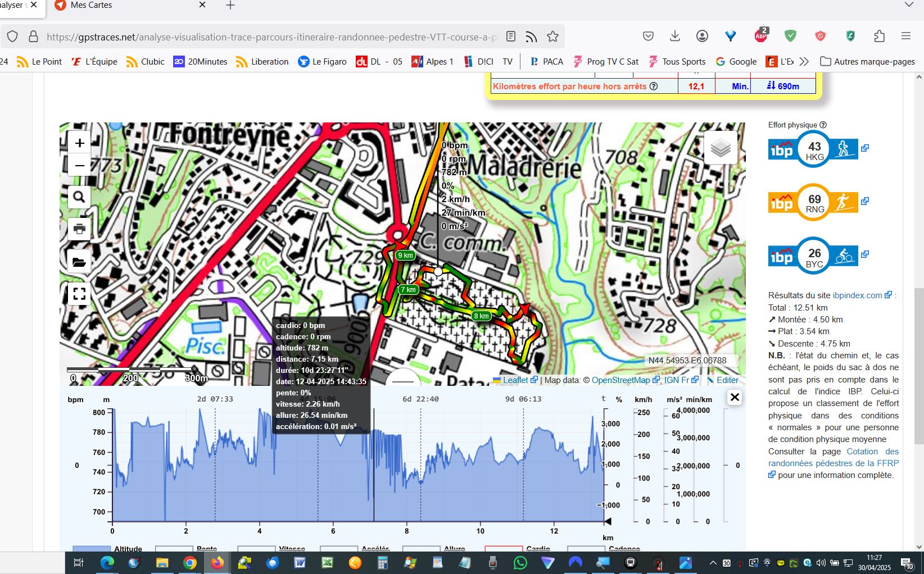Open the Adblock Plus extension

point(761,35)
